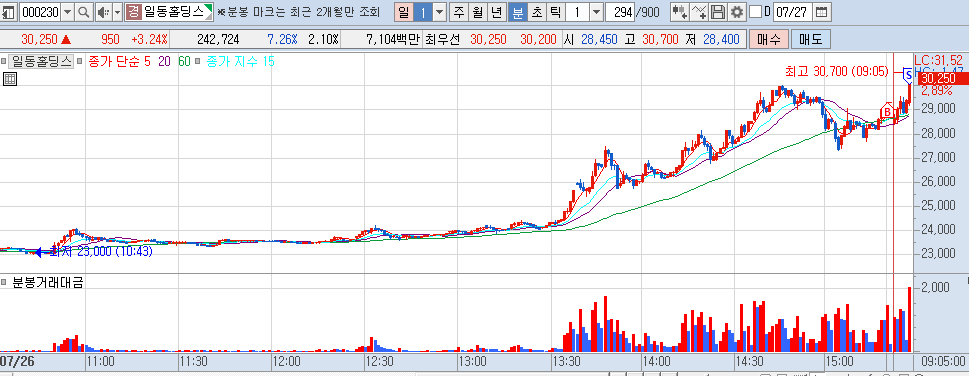Click the 매수 buy button

(x=768, y=40)
